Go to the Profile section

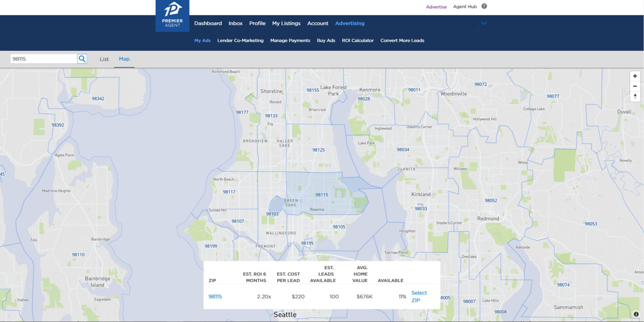[x=257, y=23]
